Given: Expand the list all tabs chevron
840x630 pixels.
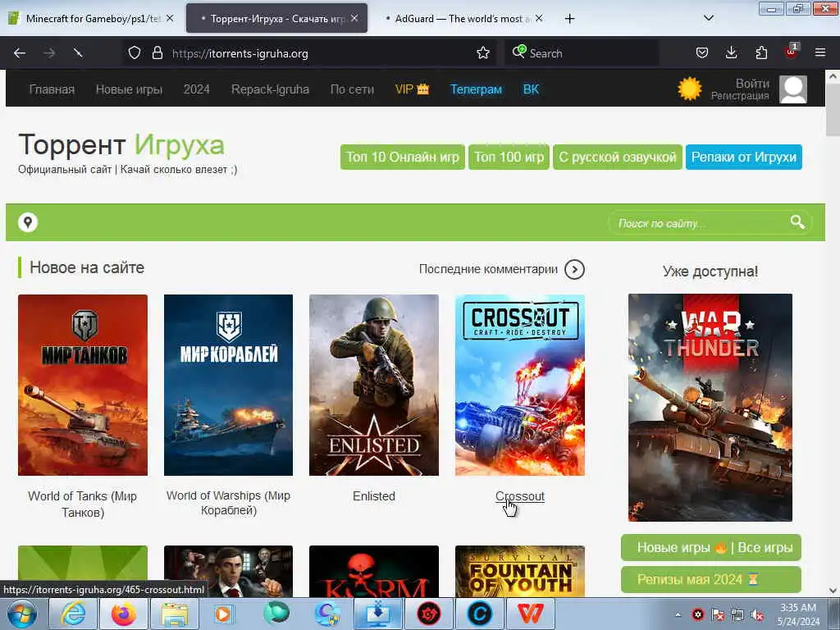Looking at the screenshot, I should pyautogui.click(x=708, y=18).
